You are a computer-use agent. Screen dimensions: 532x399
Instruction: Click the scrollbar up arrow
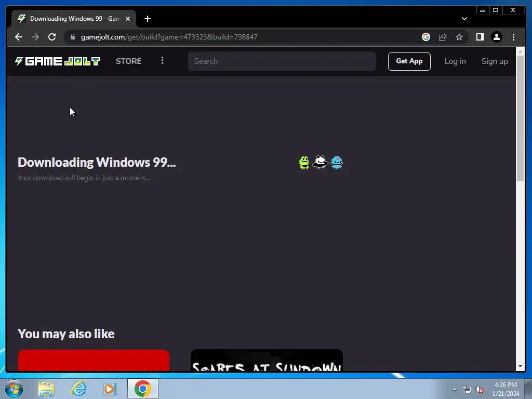tap(520, 51)
